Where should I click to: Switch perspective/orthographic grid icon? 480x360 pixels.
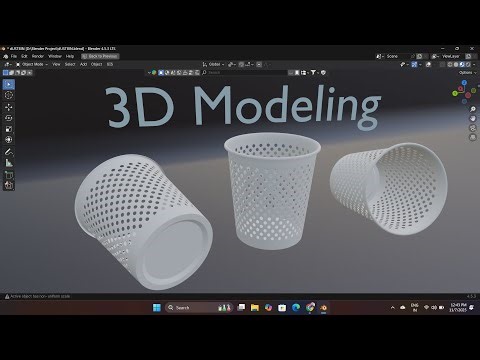pyautogui.click(x=473, y=137)
